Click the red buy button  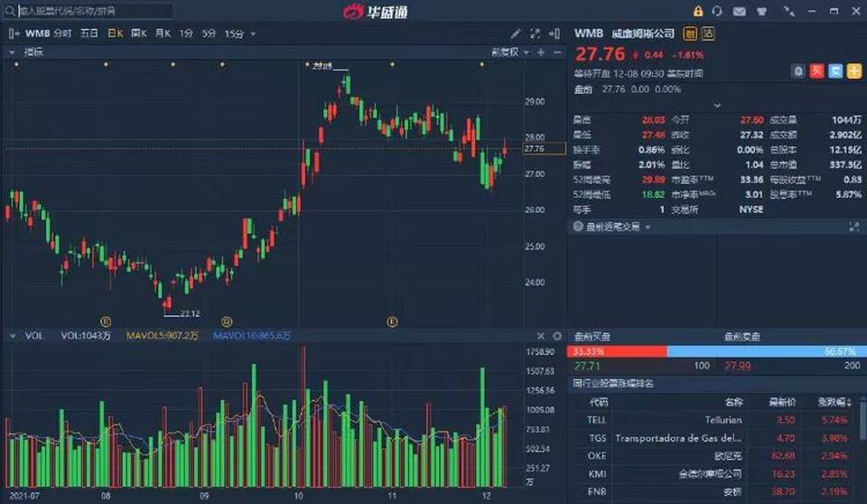(816, 70)
